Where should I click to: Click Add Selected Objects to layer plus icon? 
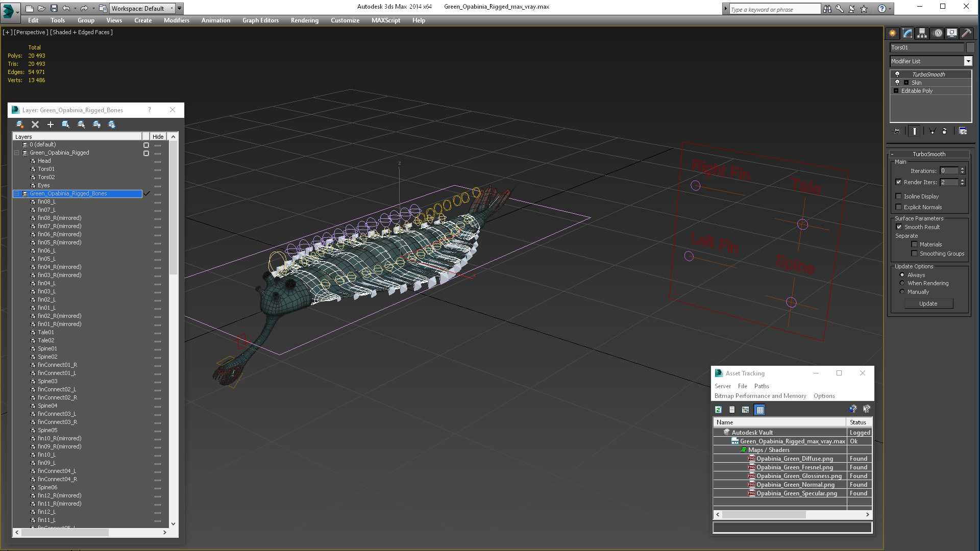pyautogui.click(x=51, y=124)
